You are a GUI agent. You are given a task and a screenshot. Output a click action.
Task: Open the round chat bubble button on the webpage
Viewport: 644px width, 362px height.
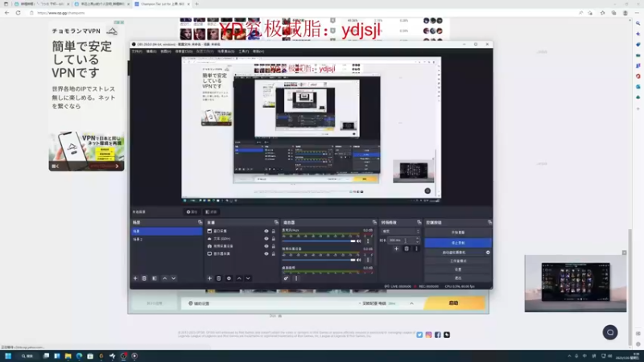point(610,332)
